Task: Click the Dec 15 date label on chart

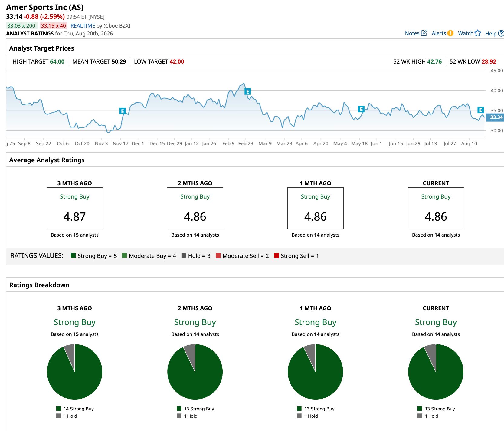Action: 157,143
